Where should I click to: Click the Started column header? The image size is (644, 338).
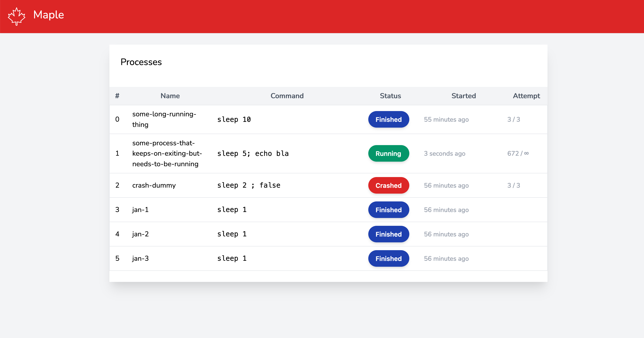pyautogui.click(x=463, y=96)
